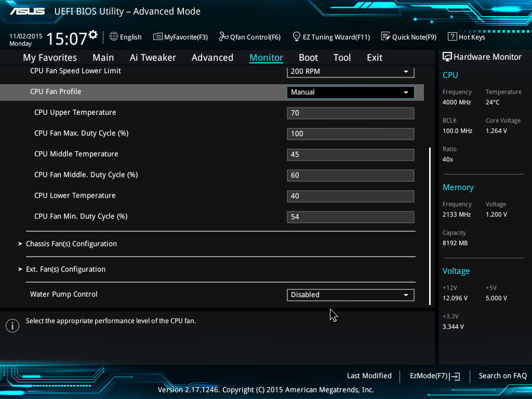Click the info icon in the help area
Screen dimensions: 532x399
(12, 325)
